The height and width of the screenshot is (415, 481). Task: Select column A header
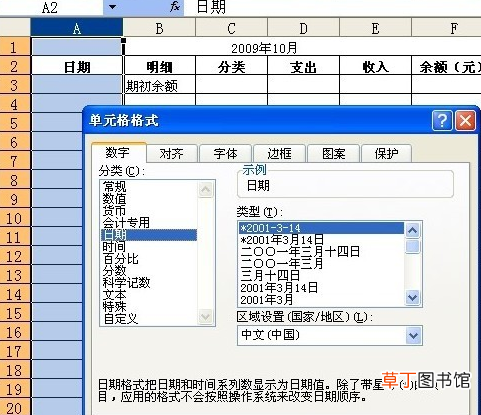coord(77,28)
